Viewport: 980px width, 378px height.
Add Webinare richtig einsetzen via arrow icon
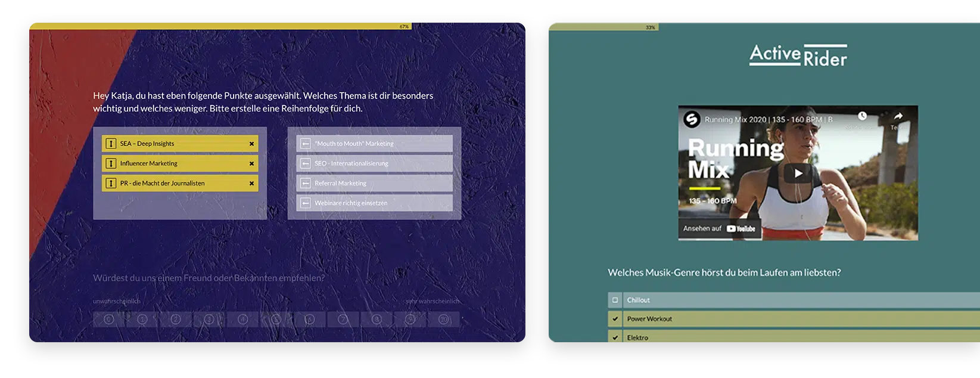tap(306, 203)
